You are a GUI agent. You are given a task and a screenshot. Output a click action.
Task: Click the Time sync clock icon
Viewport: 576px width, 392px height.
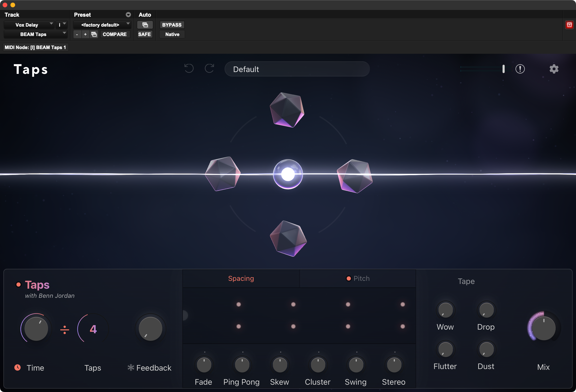(17, 367)
